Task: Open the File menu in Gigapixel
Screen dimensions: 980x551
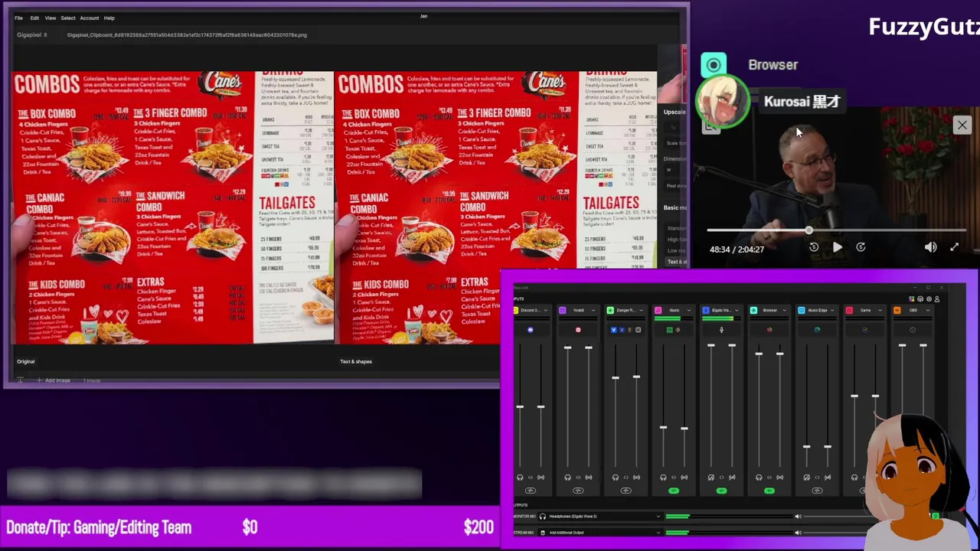Action: point(18,18)
